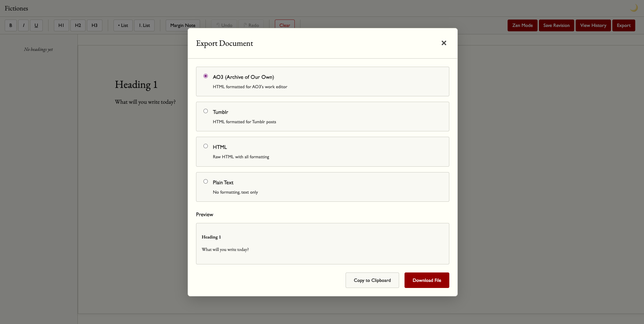Image resolution: width=644 pixels, height=324 pixels.
Task: Insert a bulleted list
Action: click(x=123, y=25)
